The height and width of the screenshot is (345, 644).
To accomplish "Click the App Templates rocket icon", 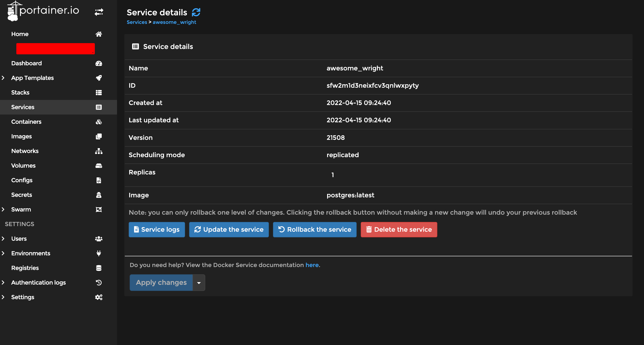I will pyautogui.click(x=99, y=78).
